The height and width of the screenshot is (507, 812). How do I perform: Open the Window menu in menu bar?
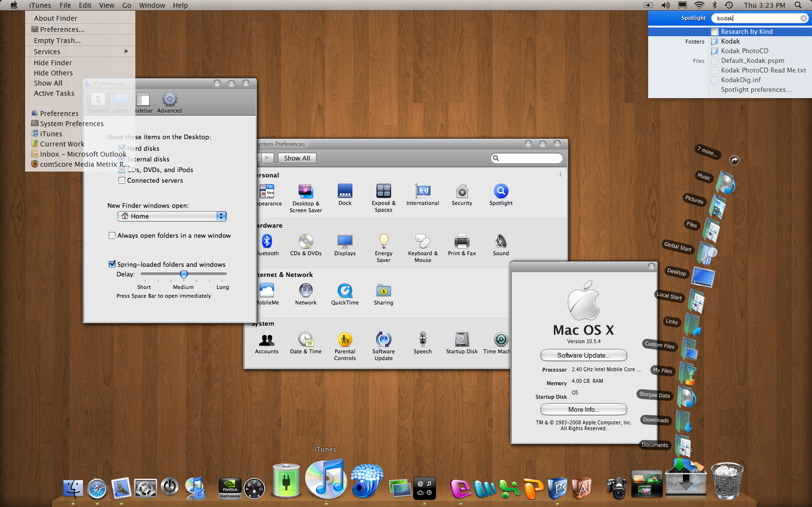pos(152,5)
